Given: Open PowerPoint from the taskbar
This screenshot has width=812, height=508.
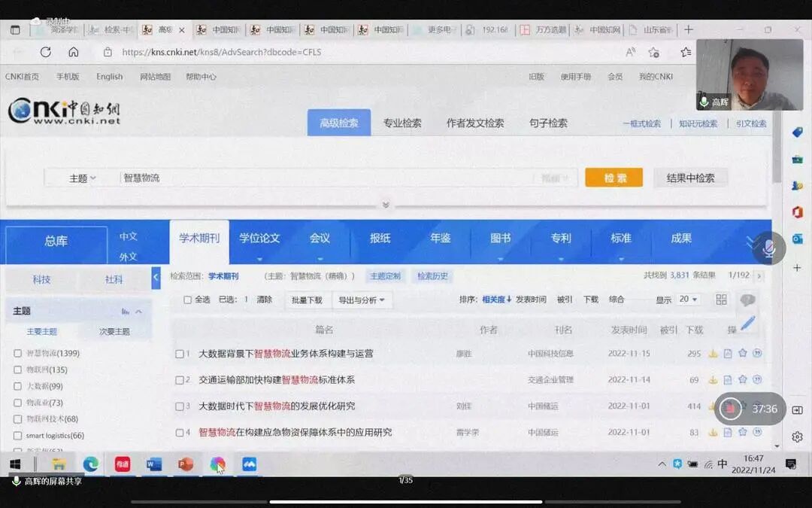Looking at the screenshot, I should pos(186,464).
